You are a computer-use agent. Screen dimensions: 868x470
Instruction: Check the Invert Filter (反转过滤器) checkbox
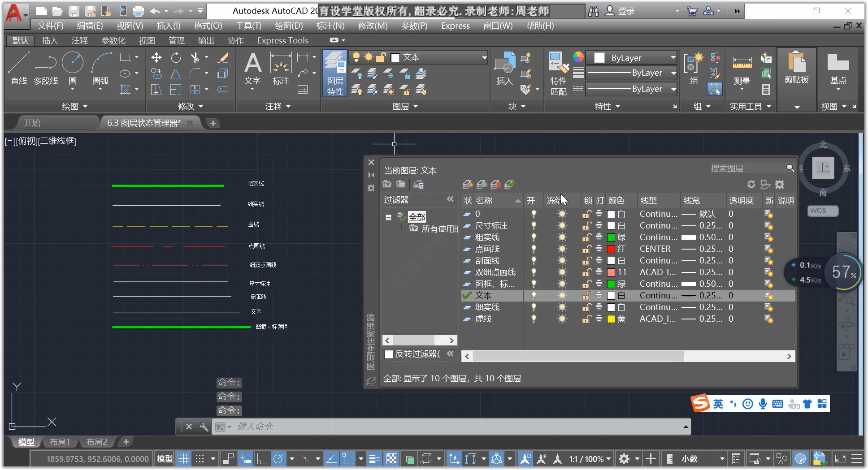(389, 354)
